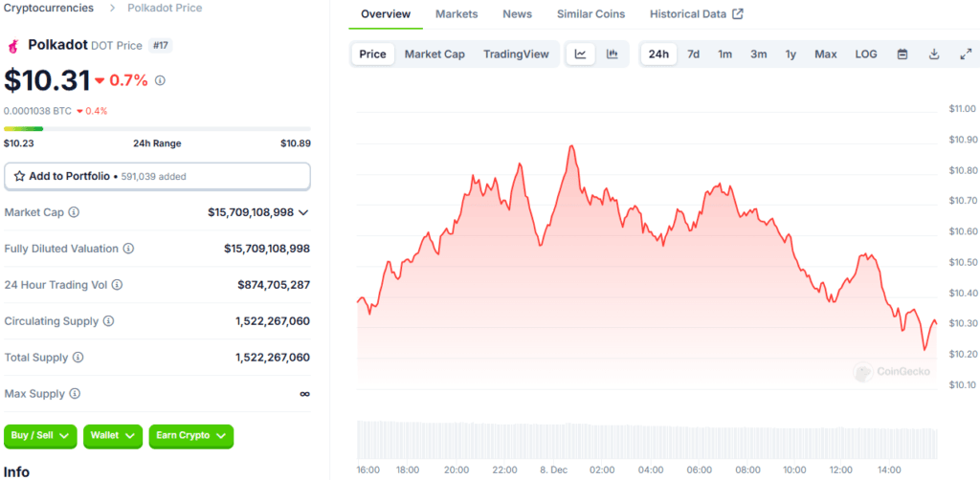
Task: Open the Overview tab
Action: (386, 13)
